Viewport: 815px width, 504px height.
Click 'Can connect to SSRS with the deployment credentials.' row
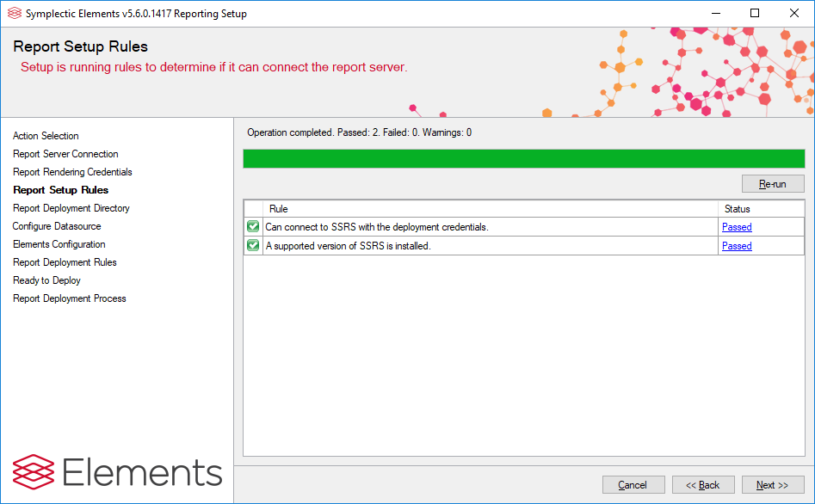524,227
